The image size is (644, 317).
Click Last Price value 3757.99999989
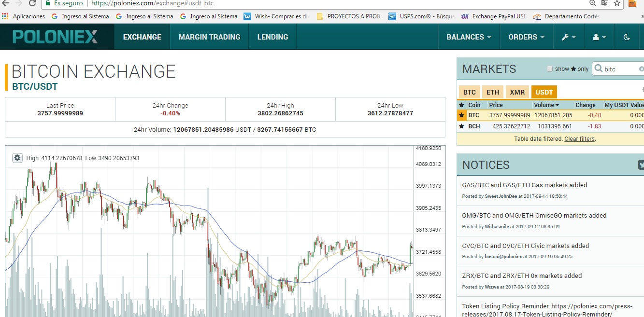pos(60,113)
